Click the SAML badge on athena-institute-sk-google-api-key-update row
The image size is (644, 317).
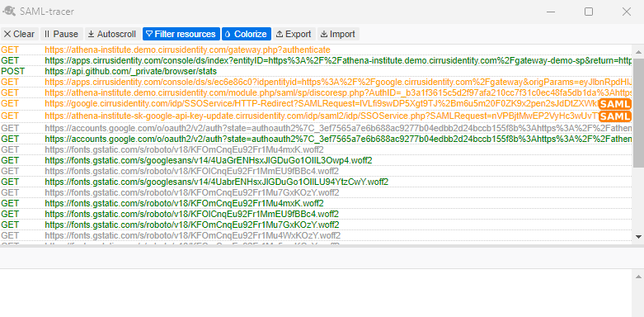614,116
